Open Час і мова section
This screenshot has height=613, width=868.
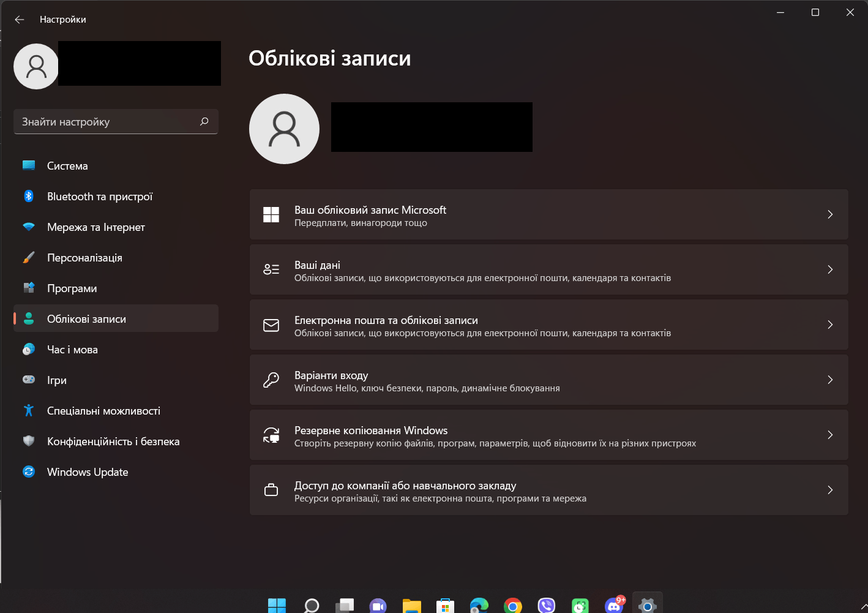116,349
